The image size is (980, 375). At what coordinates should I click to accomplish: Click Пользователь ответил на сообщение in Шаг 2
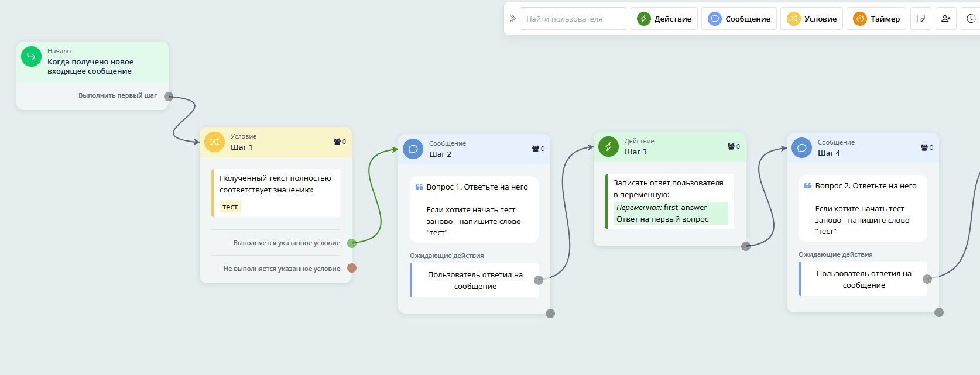tap(475, 280)
